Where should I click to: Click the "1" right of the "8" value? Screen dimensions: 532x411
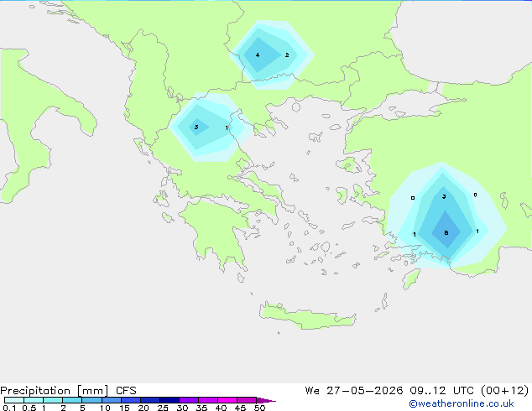click(477, 232)
